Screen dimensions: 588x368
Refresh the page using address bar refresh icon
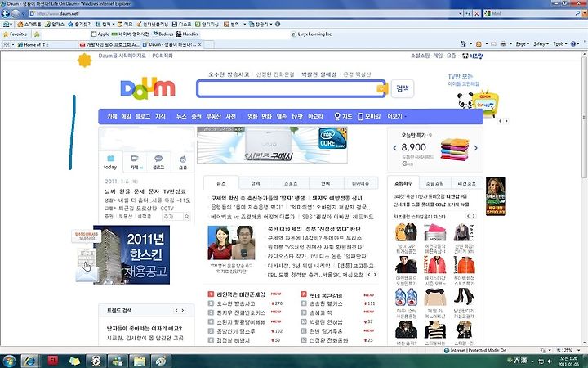468,14
